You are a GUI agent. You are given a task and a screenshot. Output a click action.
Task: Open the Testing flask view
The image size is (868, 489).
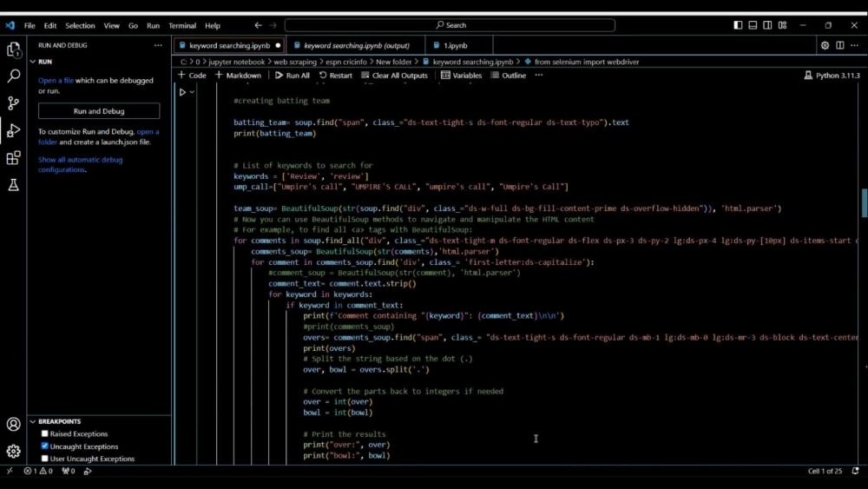pos(13,185)
